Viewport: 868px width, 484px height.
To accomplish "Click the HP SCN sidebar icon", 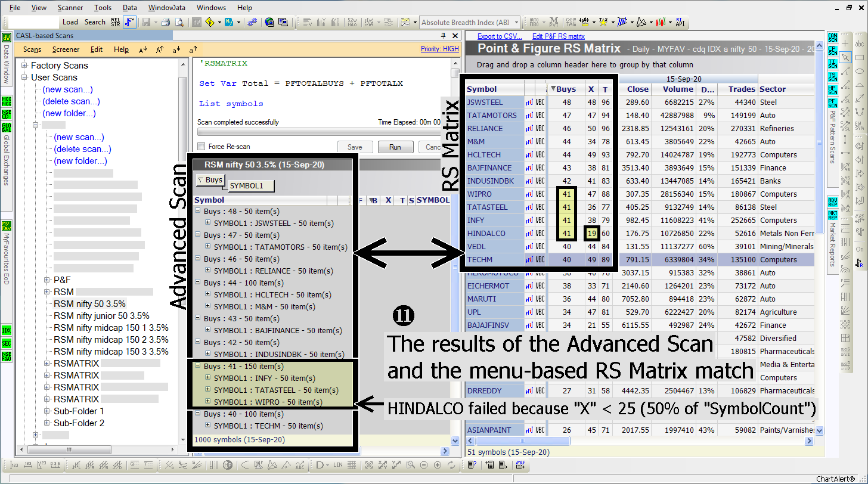I will (833, 89).
